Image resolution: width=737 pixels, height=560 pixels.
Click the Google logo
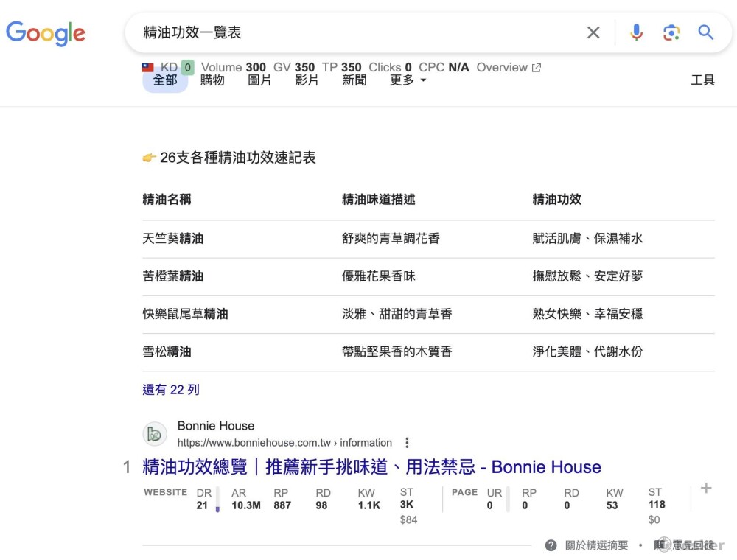click(45, 33)
